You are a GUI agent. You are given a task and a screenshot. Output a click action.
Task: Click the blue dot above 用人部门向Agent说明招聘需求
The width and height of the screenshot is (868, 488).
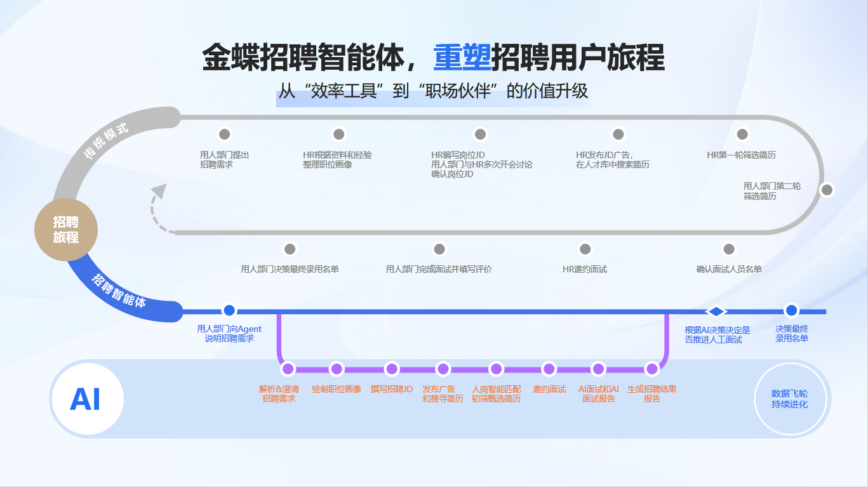(229, 310)
